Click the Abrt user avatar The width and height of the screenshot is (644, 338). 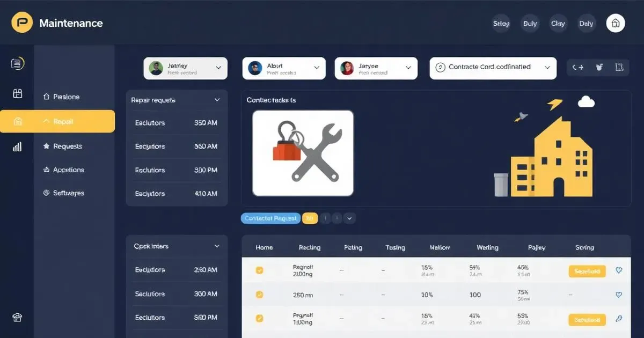pos(255,68)
